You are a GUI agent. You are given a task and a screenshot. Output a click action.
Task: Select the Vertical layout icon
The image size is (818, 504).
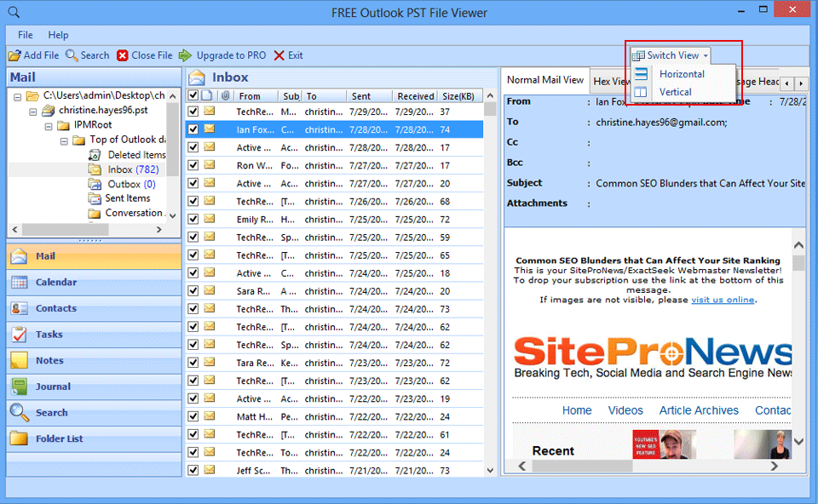[641, 92]
